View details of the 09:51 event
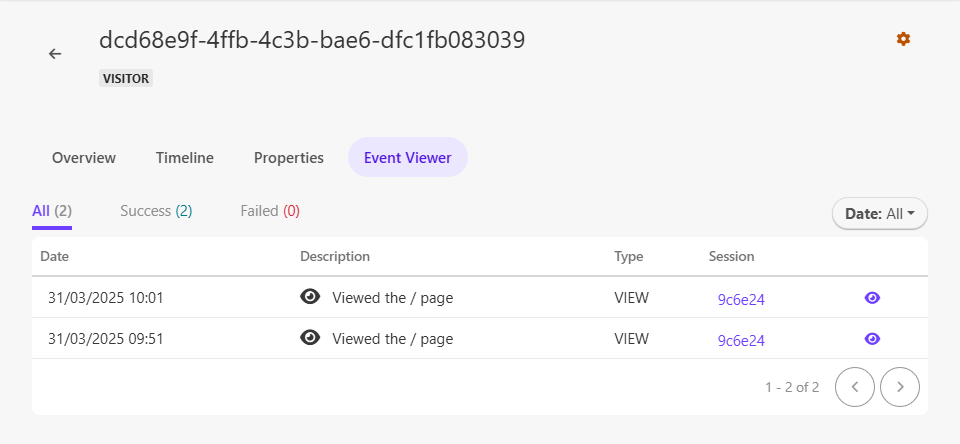Image resolution: width=960 pixels, height=444 pixels. coord(872,339)
